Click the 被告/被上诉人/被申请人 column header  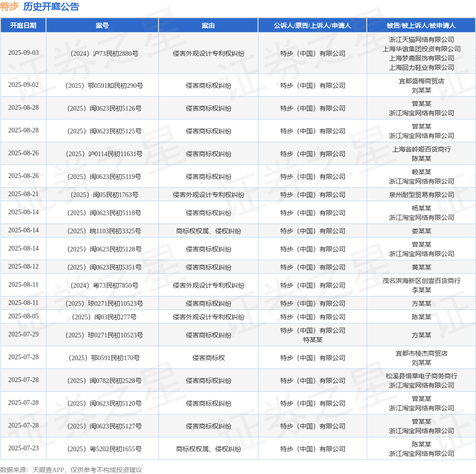tap(421, 26)
